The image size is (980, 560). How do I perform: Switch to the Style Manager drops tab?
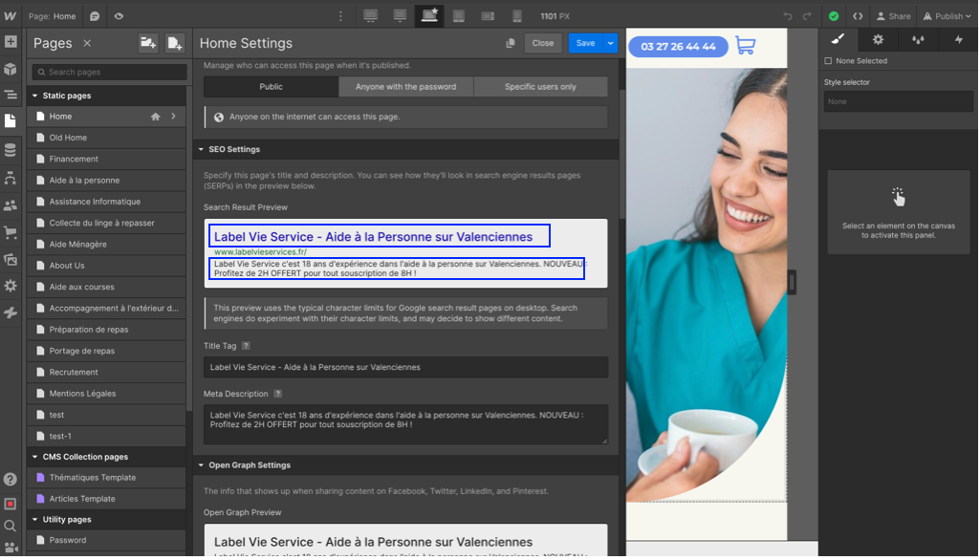pyautogui.click(x=918, y=39)
